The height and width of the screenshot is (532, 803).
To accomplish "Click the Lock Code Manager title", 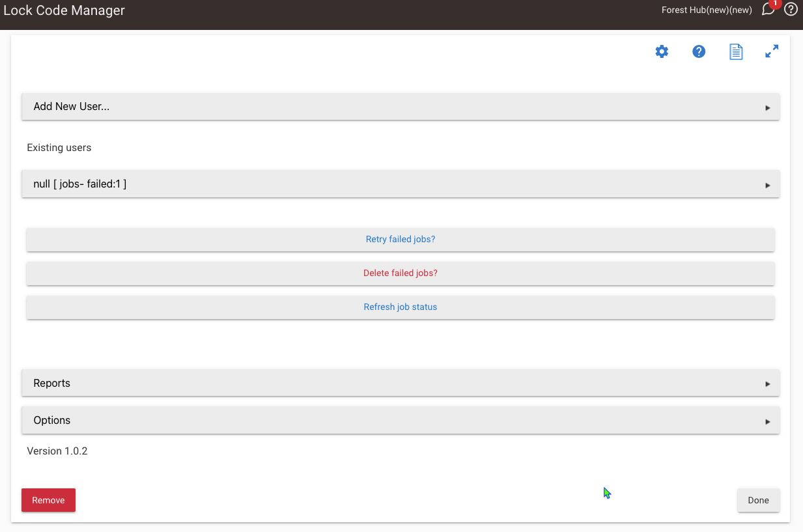I will (64, 10).
